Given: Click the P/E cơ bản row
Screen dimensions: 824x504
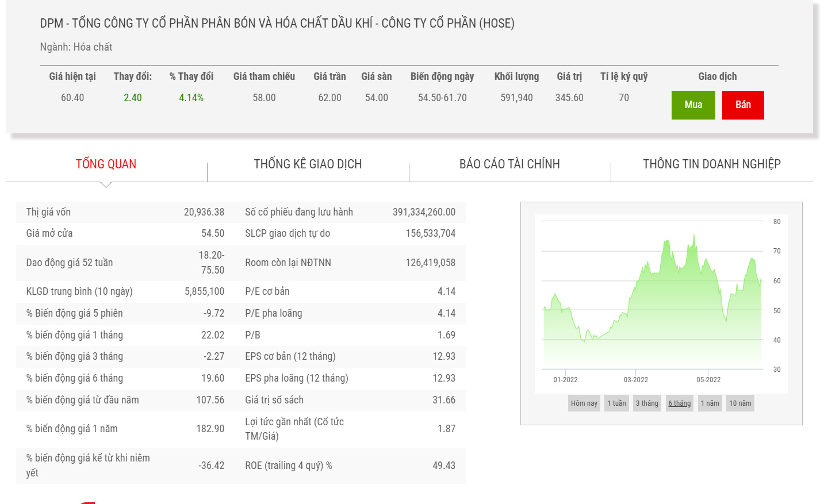Looking at the screenshot, I should coord(350,291).
